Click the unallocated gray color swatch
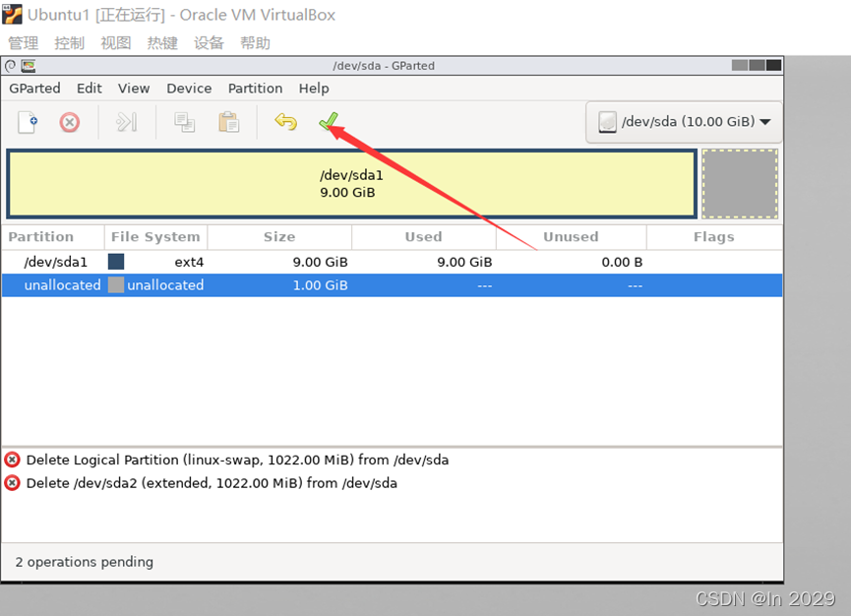This screenshot has width=851, height=616. [x=116, y=285]
